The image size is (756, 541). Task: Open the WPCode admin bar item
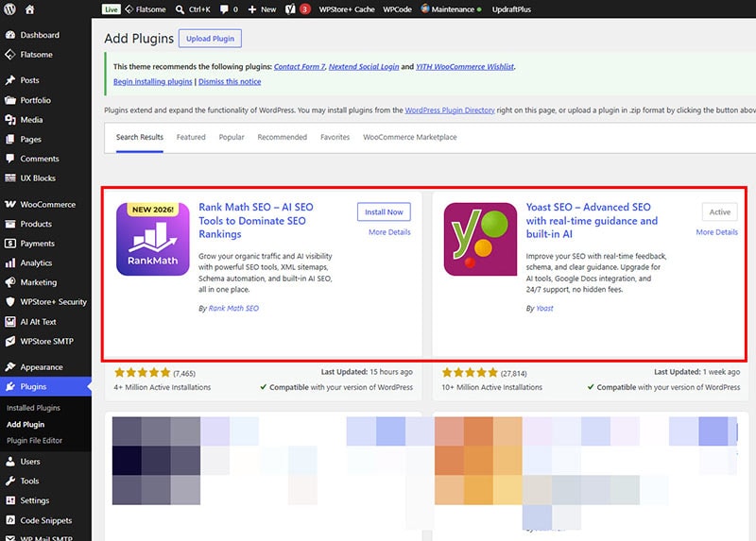point(397,9)
